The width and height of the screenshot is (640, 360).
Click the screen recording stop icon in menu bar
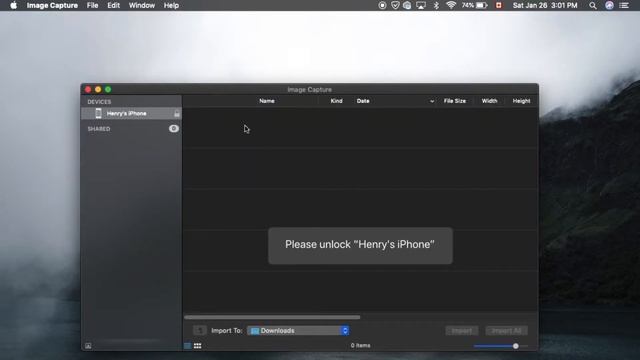(x=382, y=5)
